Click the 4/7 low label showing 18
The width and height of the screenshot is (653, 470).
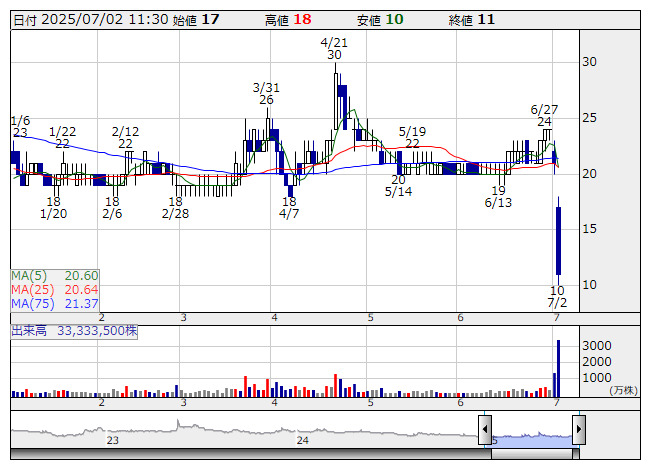pyautogui.click(x=289, y=207)
